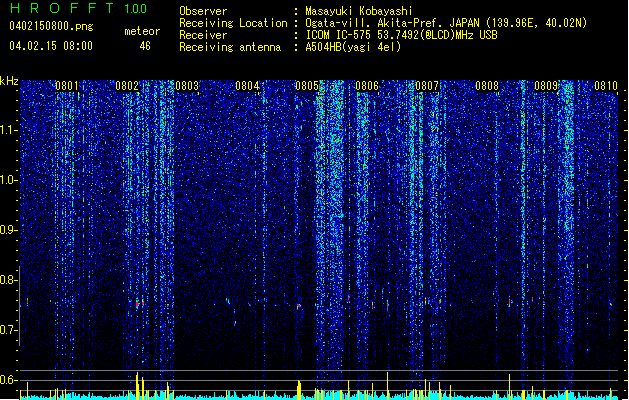Click the date stamp 04.02.15 08:00
This screenshot has width=629, height=400.
(51, 46)
